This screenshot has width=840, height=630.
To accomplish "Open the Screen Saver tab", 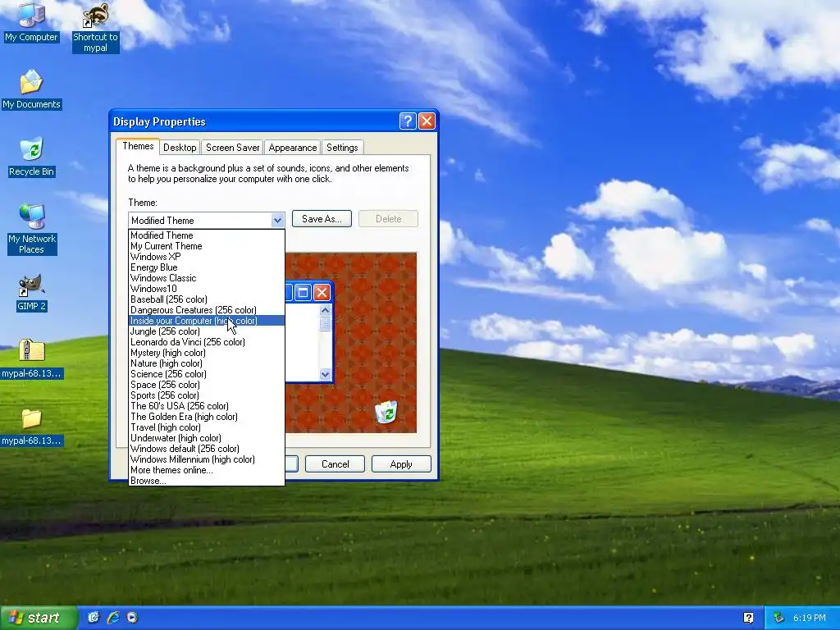I will [x=232, y=148].
